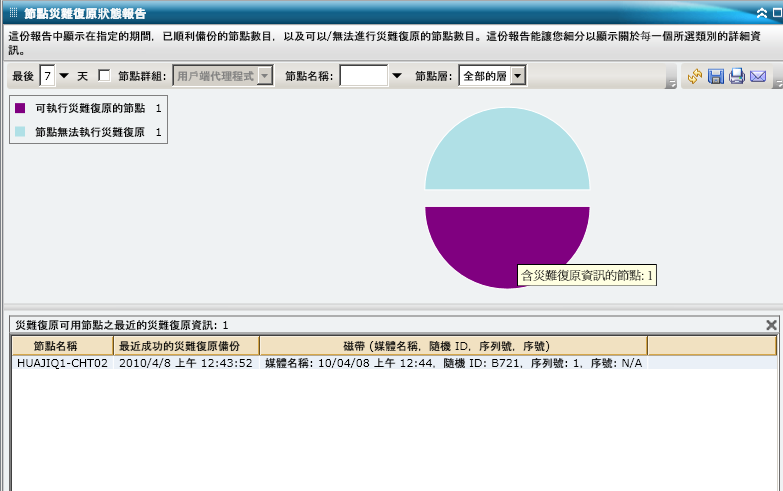Click the purple legend swatch for recoverable nodes
Image resolution: width=783 pixels, height=491 pixels.
tap(20, 108)
